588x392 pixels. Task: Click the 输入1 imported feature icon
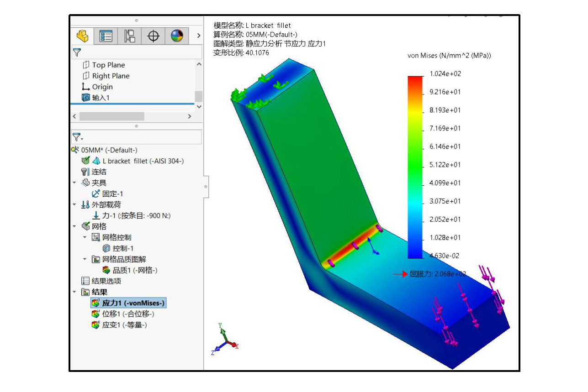point(86,98)
